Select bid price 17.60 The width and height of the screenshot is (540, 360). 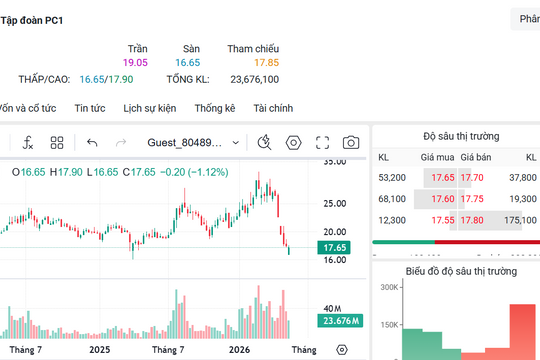[x=443, y=199]
